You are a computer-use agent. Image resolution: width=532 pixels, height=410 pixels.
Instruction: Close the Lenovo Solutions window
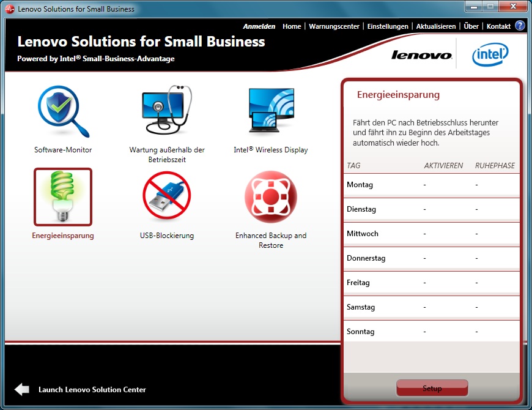tap(513, 7)
